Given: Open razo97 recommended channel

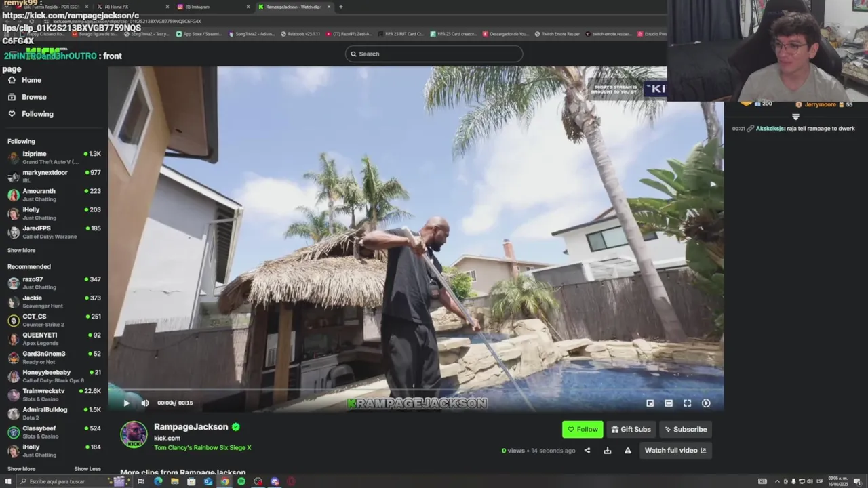Looking at the screenshot, I should [x=54, y=283].
